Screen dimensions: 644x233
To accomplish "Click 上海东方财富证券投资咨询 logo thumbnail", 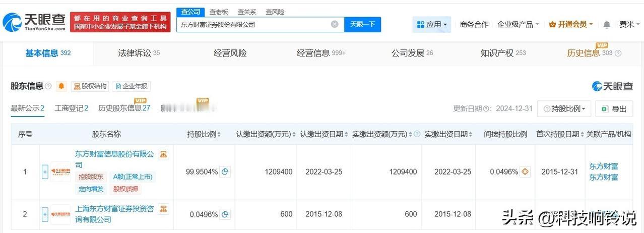I will (61, 214).
